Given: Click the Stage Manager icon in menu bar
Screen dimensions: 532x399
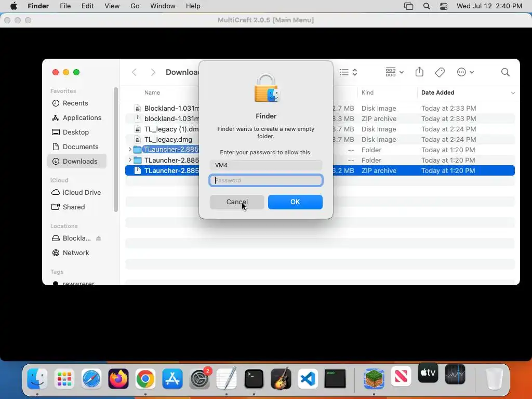Looking at the screenshot, I should [x=408, y=6].
